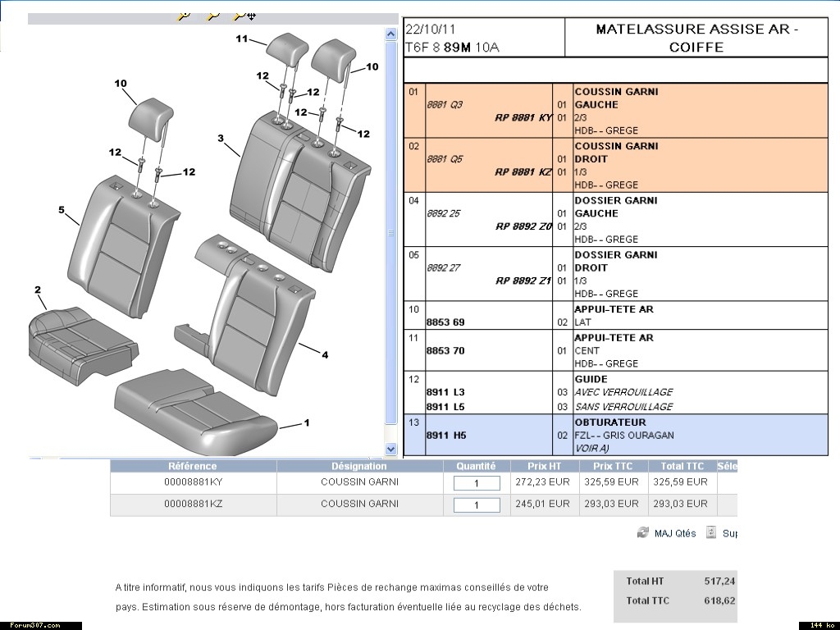The image size is (840, 630).
Task: Click the Sup link
Action: 729,533
